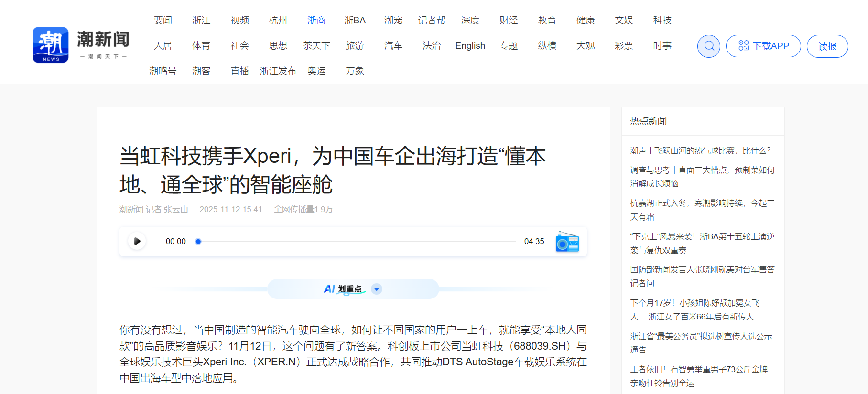This screenshot has width=868, height=394.
Task: Open 浙江省最美公务员 announcement link
Action: tap(701, 343)
